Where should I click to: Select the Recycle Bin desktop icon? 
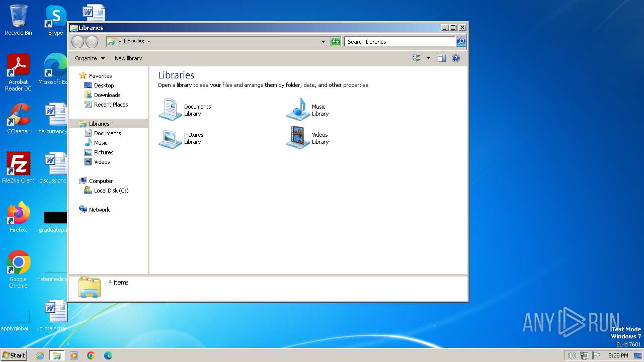(18, 20)
